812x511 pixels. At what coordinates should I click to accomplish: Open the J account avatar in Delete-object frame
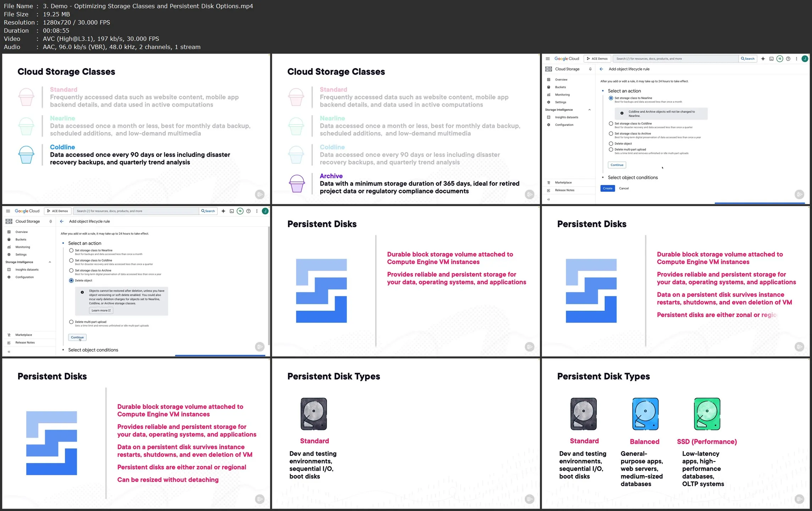coord(265,211)
